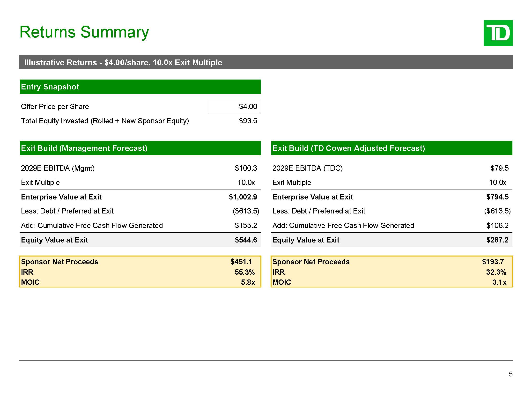Screen dimensions: 532x411
Task: Click the TD logo icon
Action: [498, 33]
